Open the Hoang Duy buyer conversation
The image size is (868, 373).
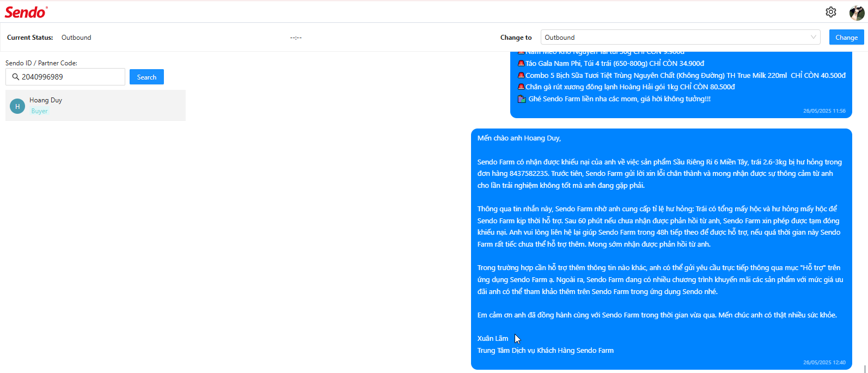(95, 105)
